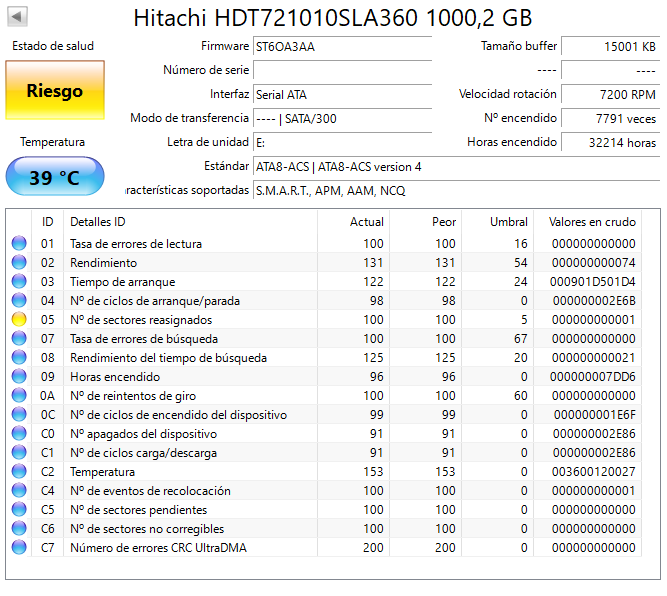Screen dimensions: 667x596
Task: Select 'Nº de eventos de recolocación' text
Action: pyautogui.click(x=150, y=491)
